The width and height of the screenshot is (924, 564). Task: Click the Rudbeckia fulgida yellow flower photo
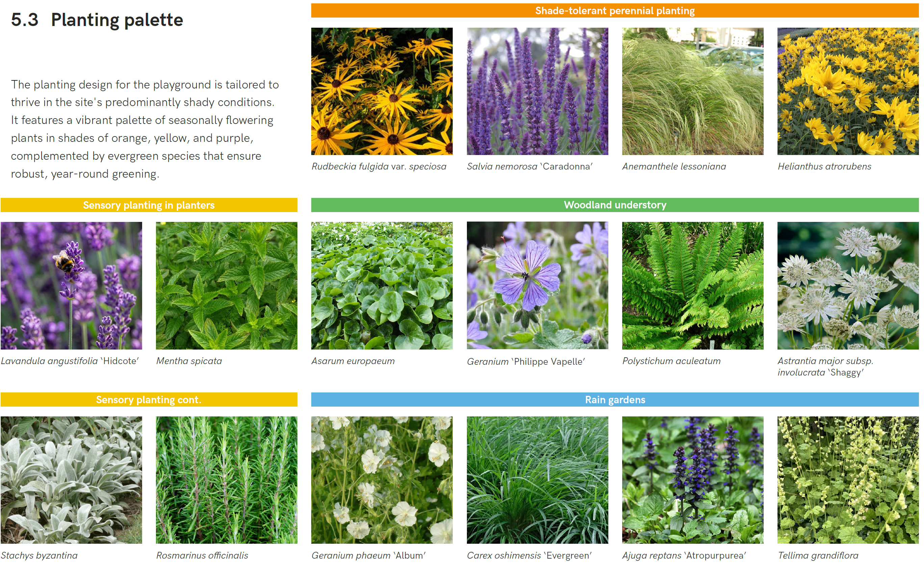[x=382, y=91]
